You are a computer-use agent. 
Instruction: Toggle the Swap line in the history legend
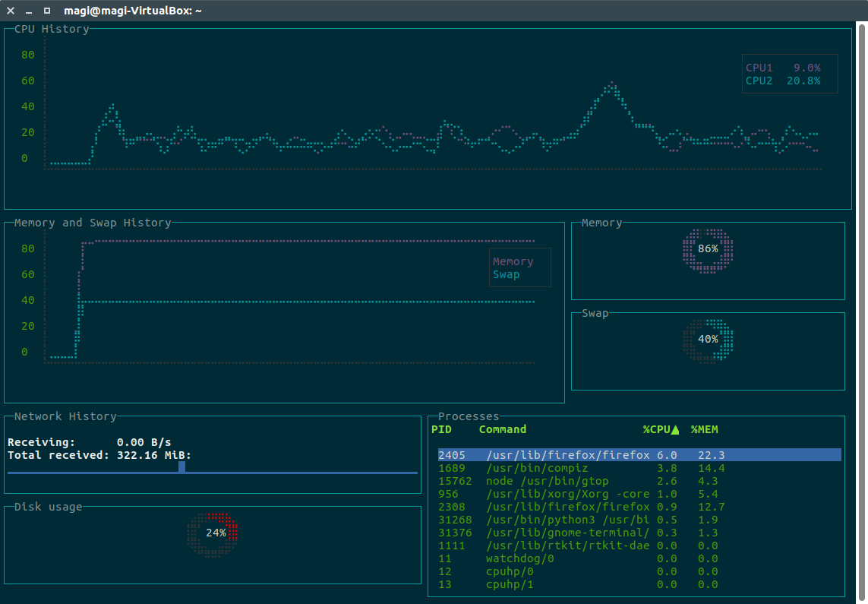tap(507, 274)
